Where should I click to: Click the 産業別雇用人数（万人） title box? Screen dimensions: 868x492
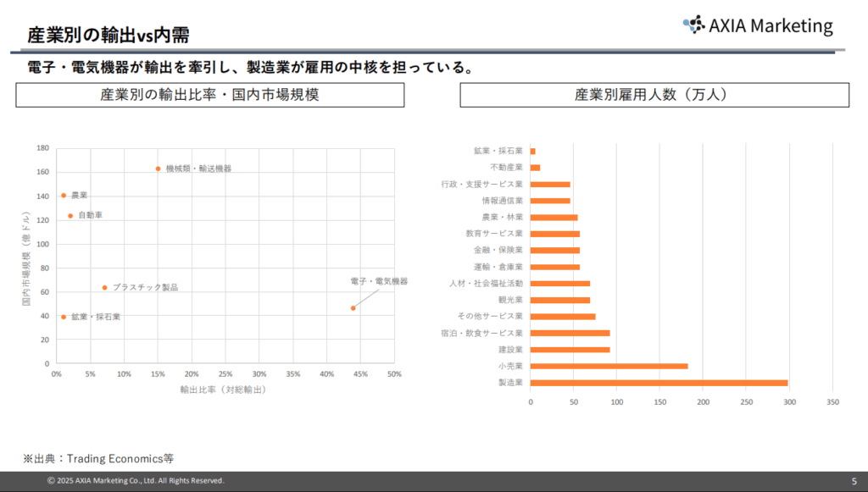coord(654,96)
